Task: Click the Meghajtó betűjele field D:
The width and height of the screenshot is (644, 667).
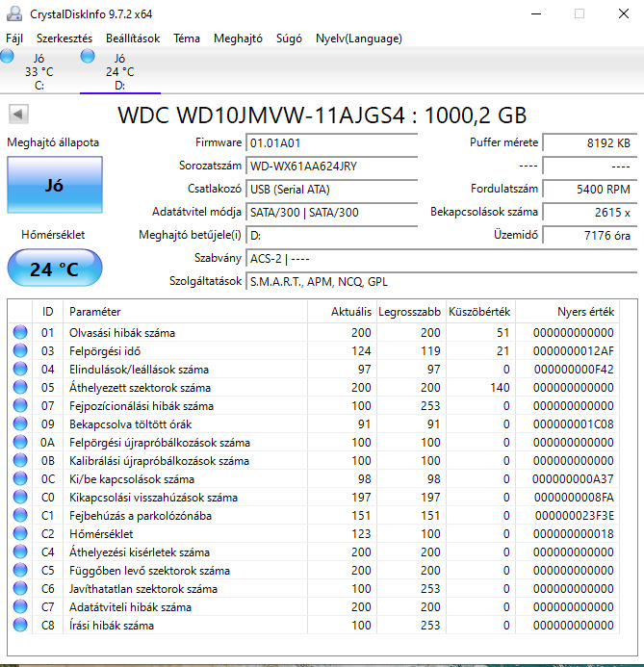Action: (332, 235)
